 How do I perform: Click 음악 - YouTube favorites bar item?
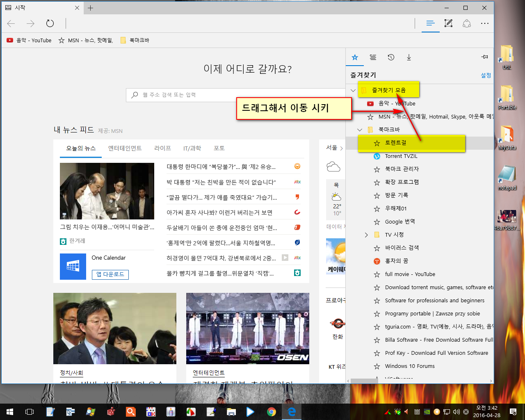(x=29, y=40)
